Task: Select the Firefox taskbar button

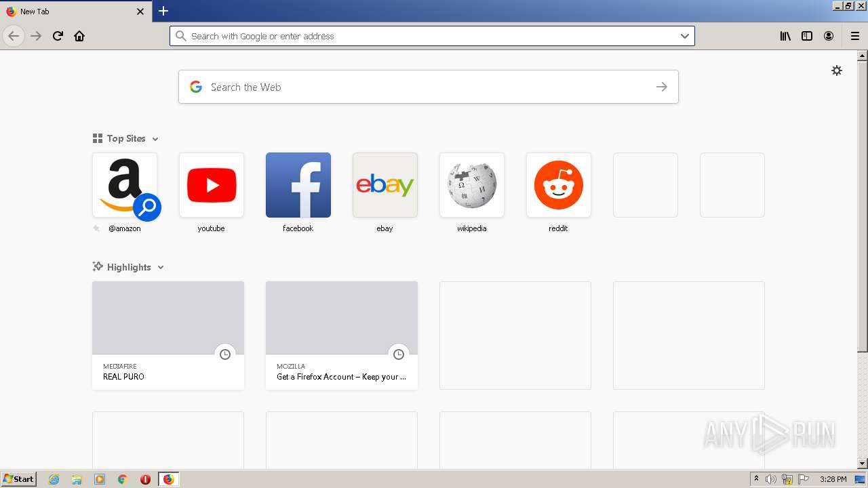Action: [169, 479]
